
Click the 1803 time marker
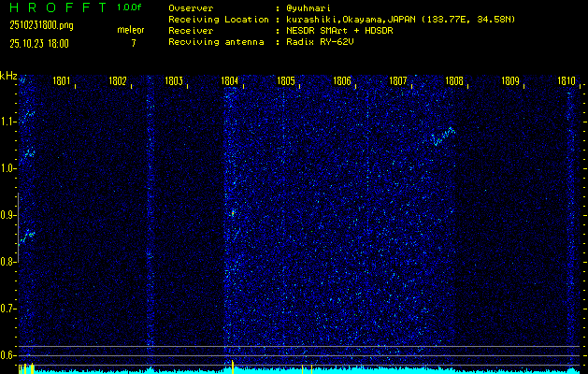coord(174,81)
